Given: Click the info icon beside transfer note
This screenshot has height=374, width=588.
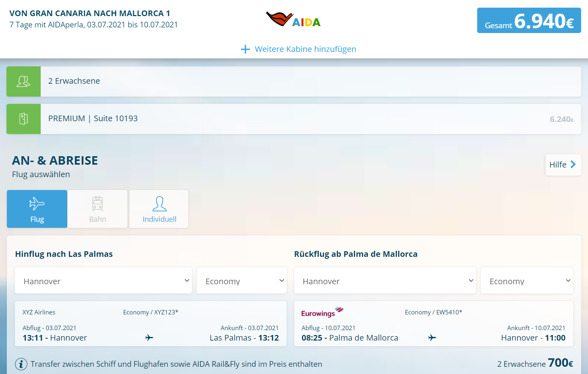Looking at the screenshot, I should (x=21, y=364).
